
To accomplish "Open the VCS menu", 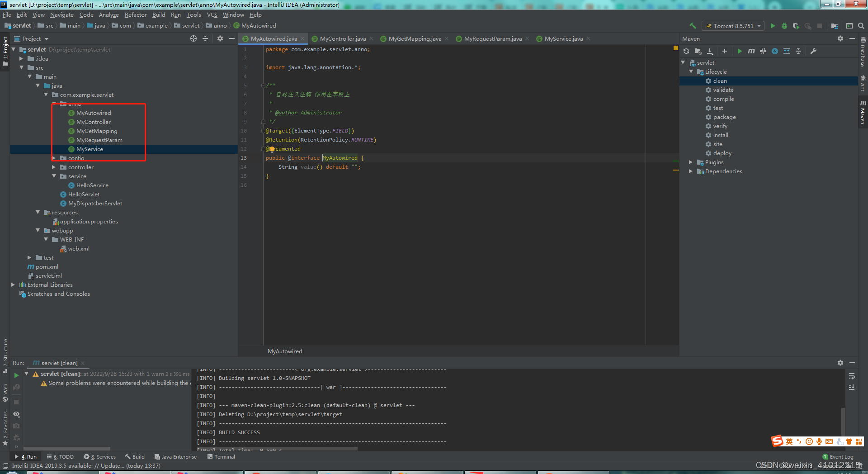I will click(212, 15).
